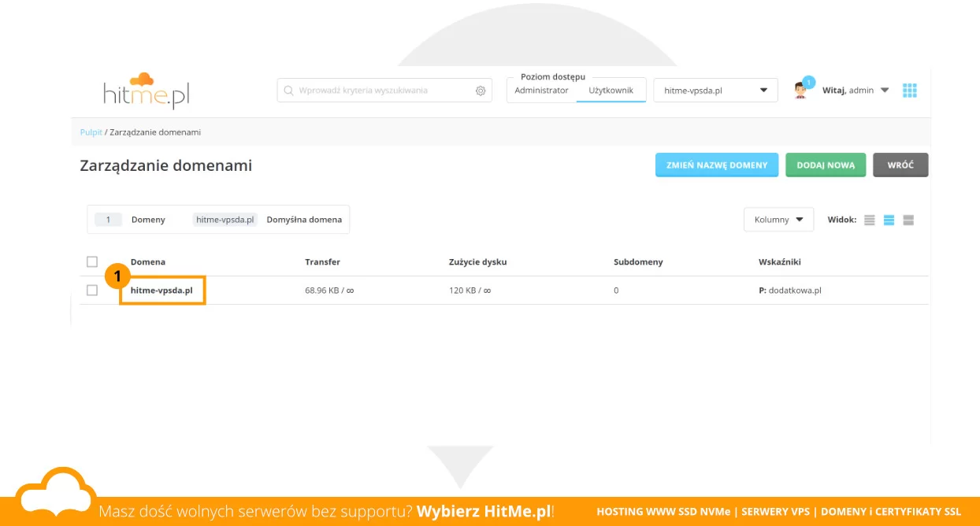Viewport: 980px width, 526px height.
Task: Click the Wskaźniki column header
Action: (x=779, y=261)
